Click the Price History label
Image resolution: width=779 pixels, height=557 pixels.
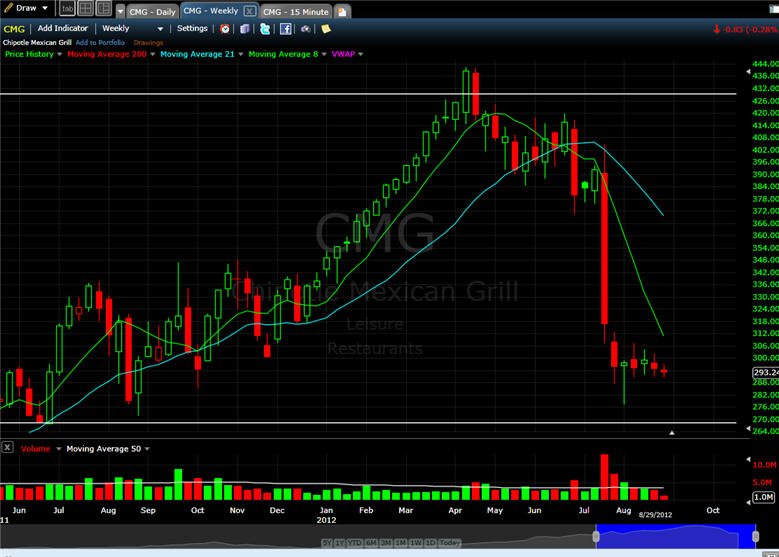pyautogui.click(x=29, y=54)
